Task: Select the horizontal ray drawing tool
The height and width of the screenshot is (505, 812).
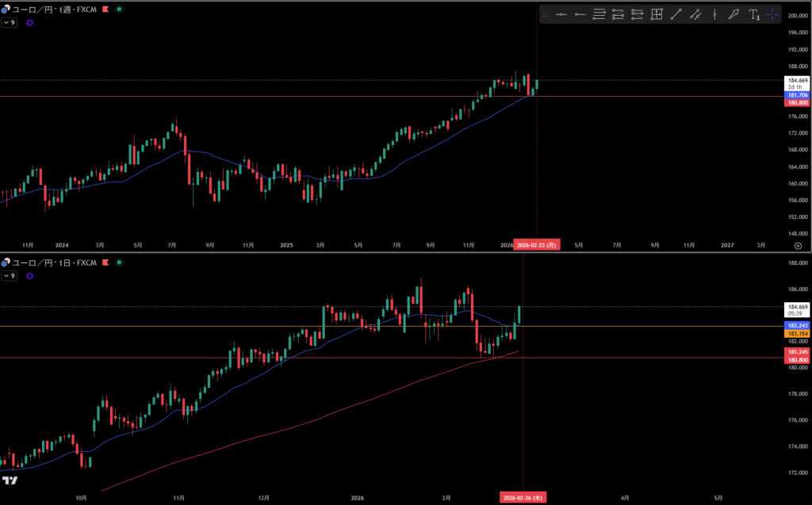Action: pyautogui.click(x=580, y=14)
